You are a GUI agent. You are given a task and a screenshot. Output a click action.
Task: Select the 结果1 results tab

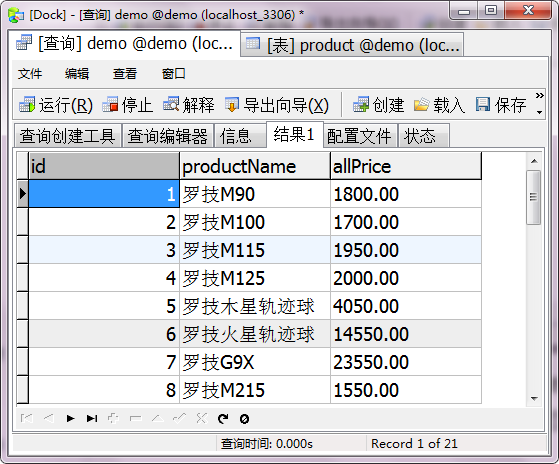click(x=294, y=134)
